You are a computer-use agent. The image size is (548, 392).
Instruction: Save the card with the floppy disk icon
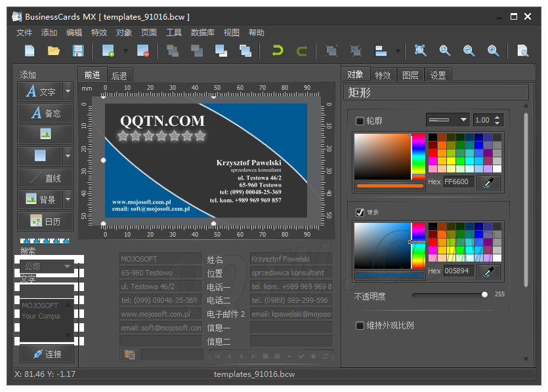pos(78,51)
